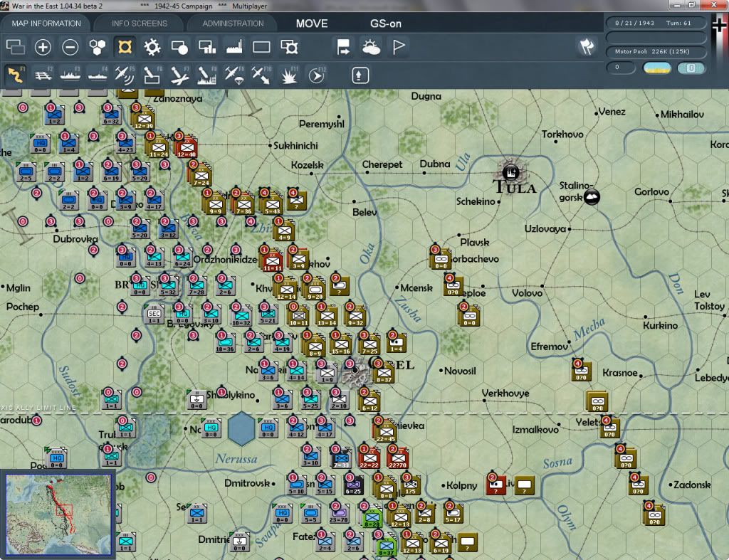
Task: Click the overlapping windows icon in toolbar
Action: click(x=16, y=47)
